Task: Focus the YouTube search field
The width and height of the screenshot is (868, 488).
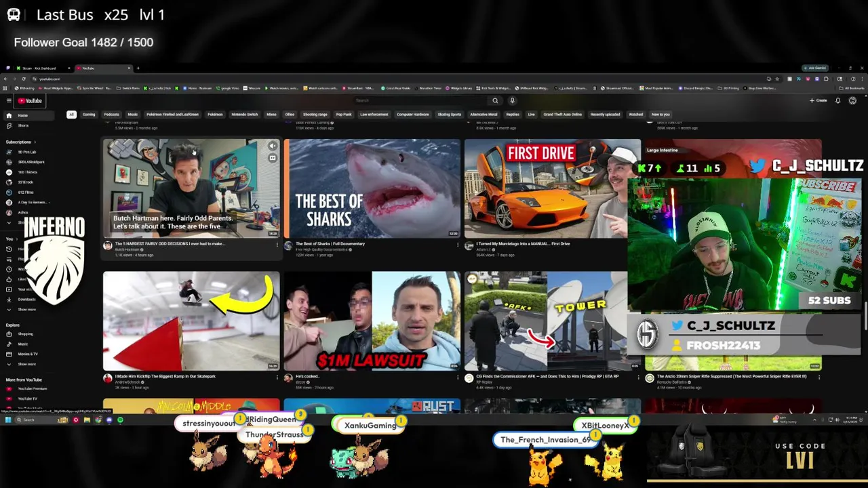Action: point(420,100)
